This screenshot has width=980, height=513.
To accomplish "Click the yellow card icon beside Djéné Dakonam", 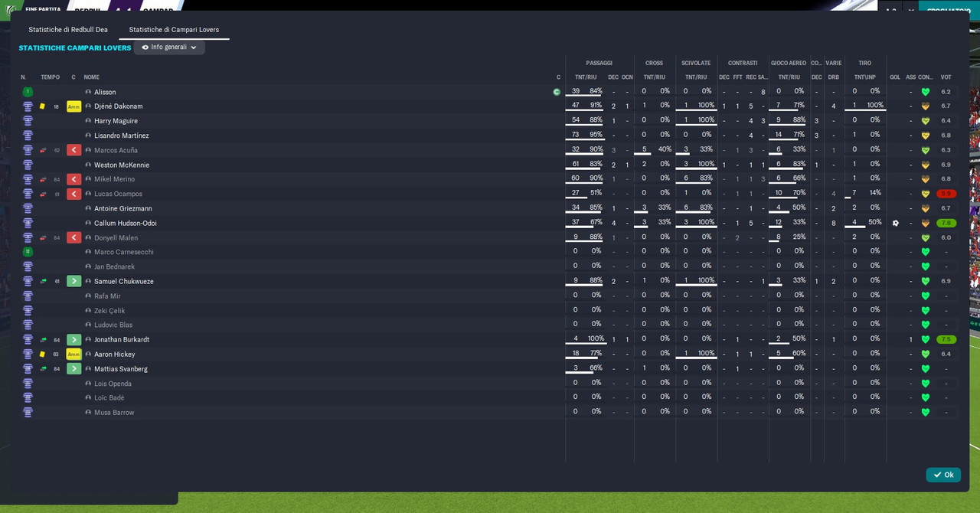I will click(42, 106).
